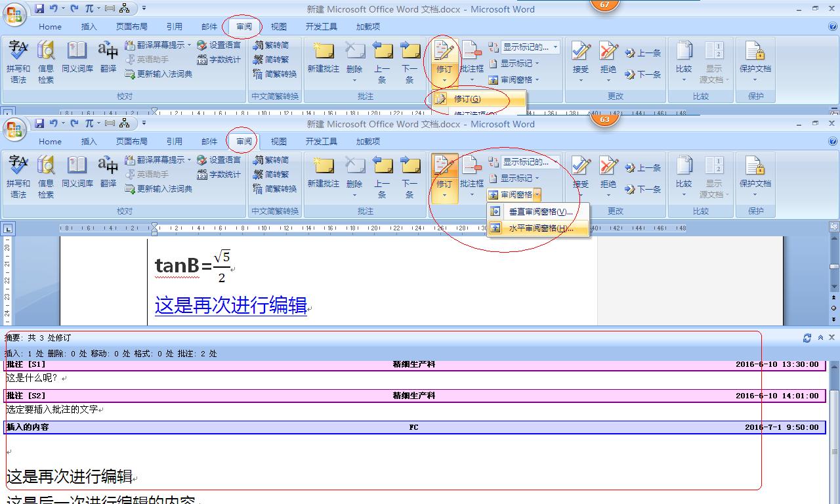
Task: Select 批注 [S2] header in review pane
Action: coord(415,396)
